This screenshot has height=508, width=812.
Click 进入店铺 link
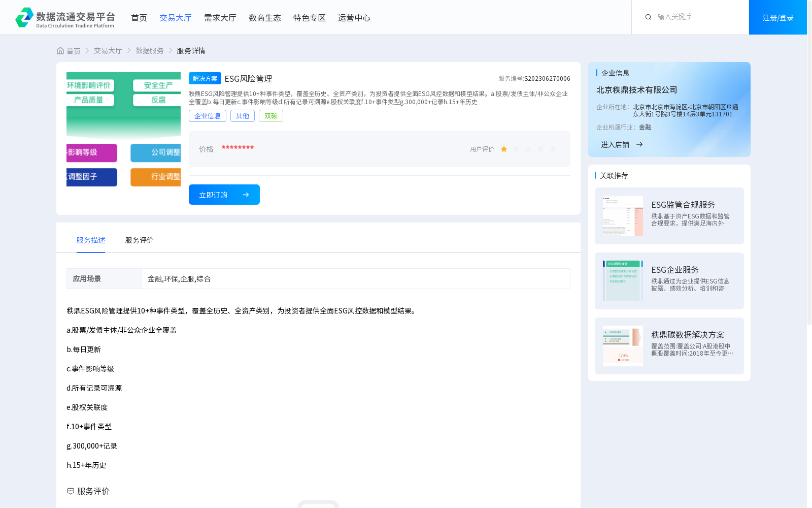(x=615, y=144)
